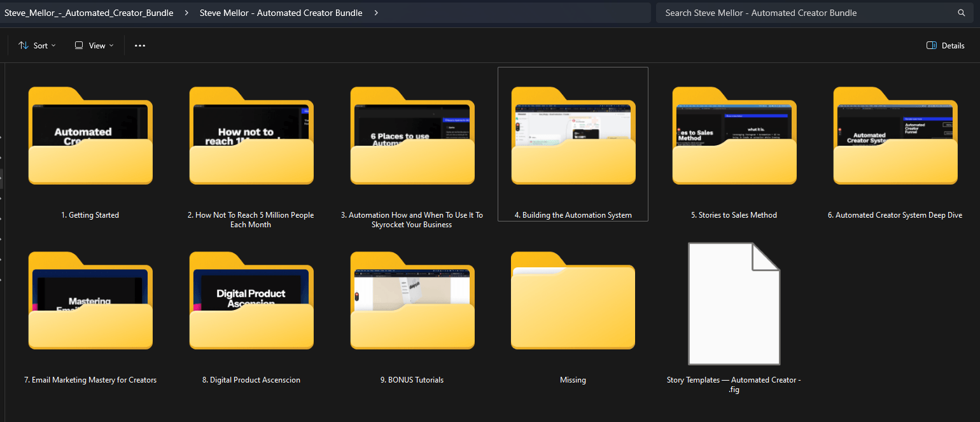Click the magnifier search icon
This screenshot has height=422, width=980.
962,13
